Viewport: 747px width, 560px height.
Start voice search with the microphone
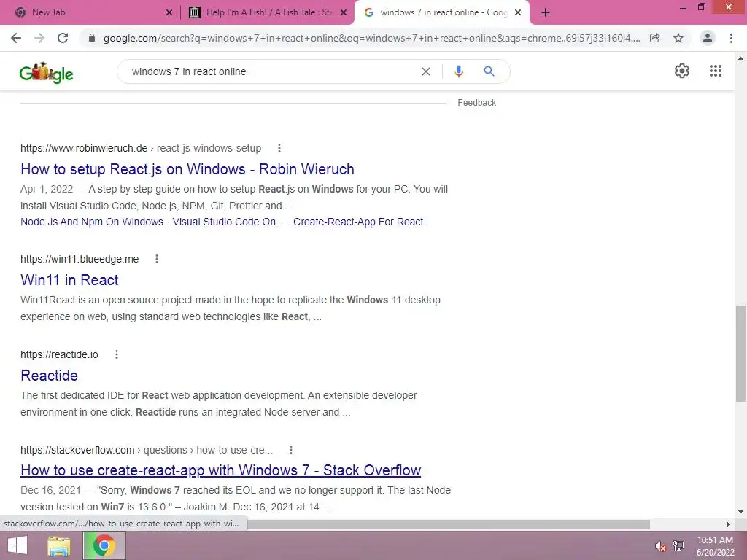tap(459, 71)
